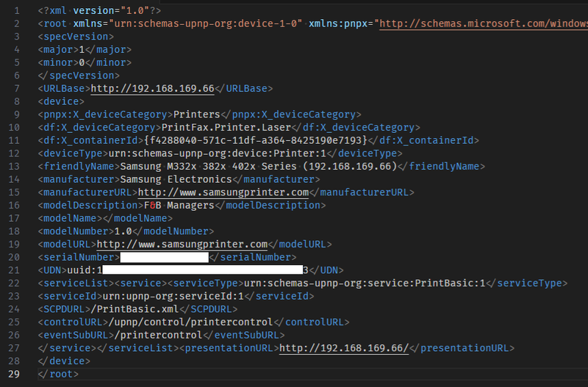Image resolution: width=588 pixels, height=387 pixels.
Task: Click the 'uuid:1' text in the UDN line
Action: [x=85, y=270]
